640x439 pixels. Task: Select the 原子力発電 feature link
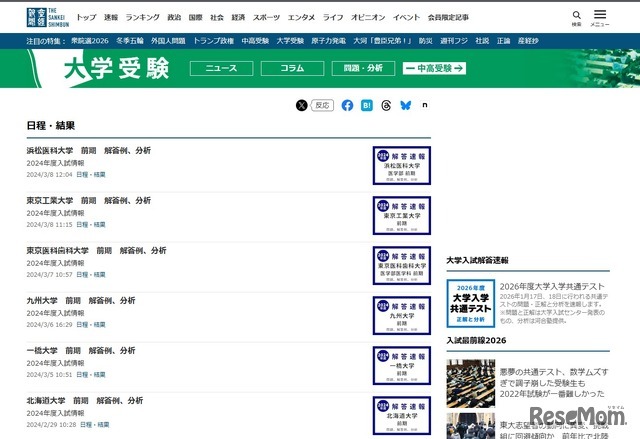(x=329, y=41)
